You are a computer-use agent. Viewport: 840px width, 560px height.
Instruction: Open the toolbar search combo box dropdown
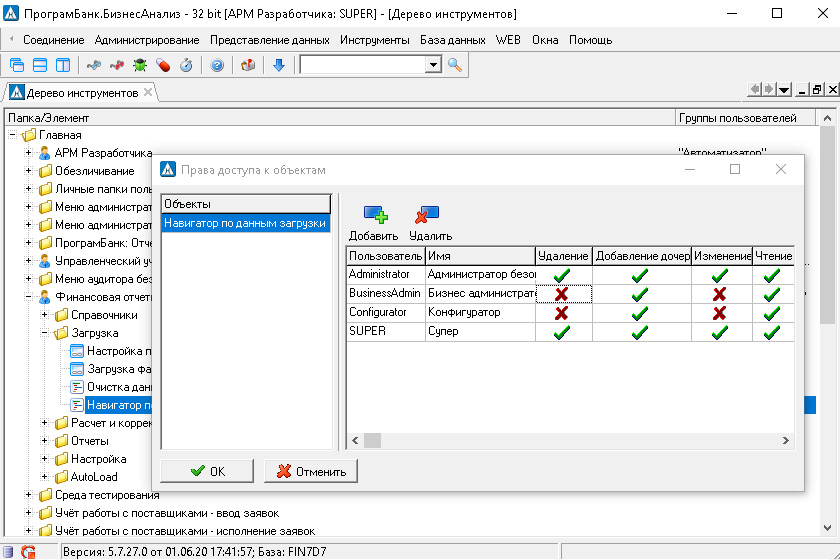[433, 65]
